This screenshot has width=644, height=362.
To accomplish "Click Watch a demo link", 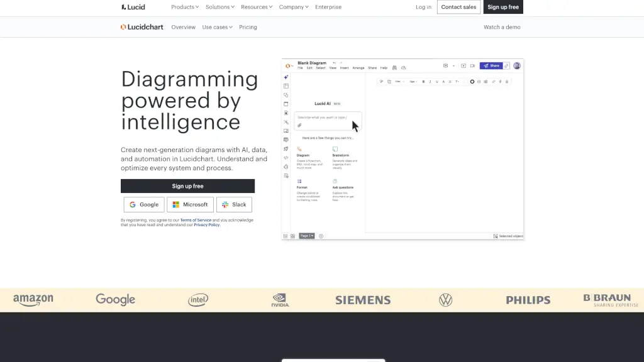I will [502, 27].
